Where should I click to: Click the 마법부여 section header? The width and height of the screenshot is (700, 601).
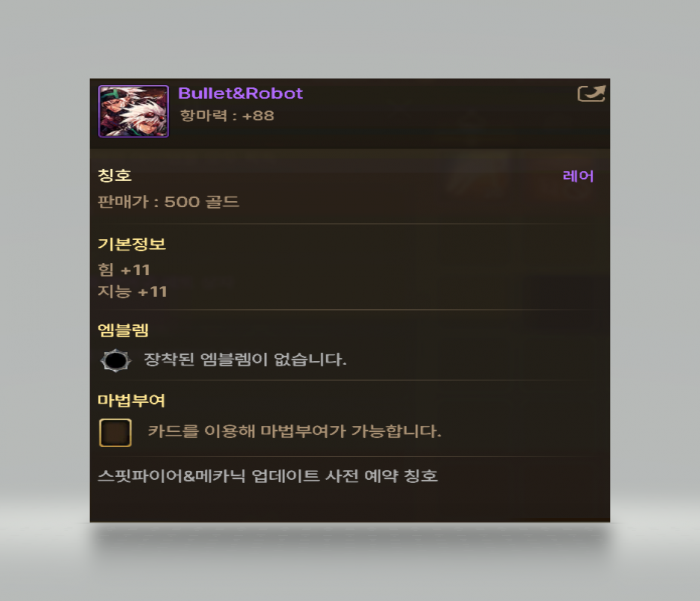[x=132, y=401]
